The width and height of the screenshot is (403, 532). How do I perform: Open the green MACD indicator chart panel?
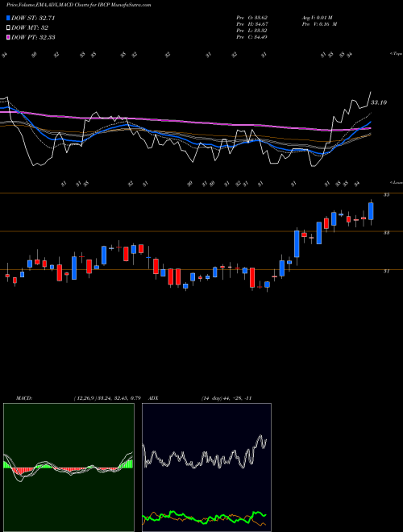[69, 468]
